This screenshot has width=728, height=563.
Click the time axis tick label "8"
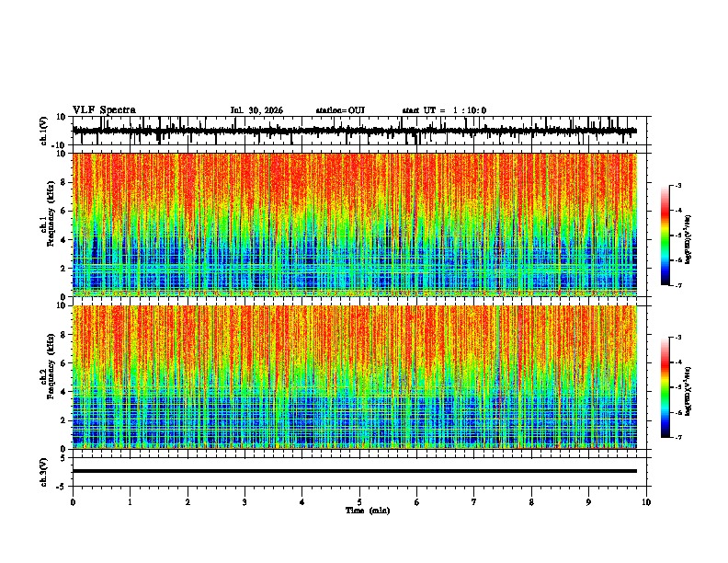(x=531, y=502)
